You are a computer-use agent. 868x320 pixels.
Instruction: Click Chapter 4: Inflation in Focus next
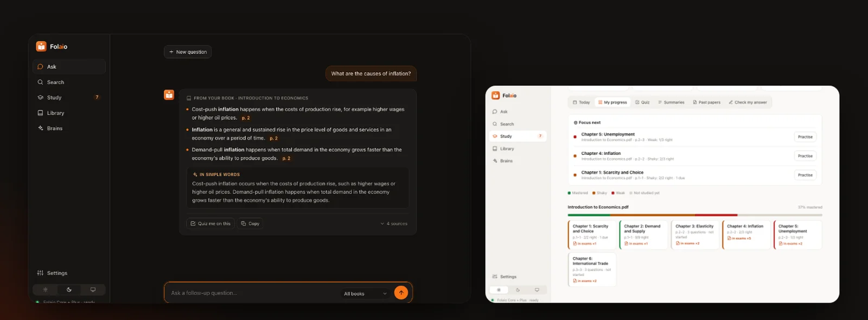click(x=601, y=153)
